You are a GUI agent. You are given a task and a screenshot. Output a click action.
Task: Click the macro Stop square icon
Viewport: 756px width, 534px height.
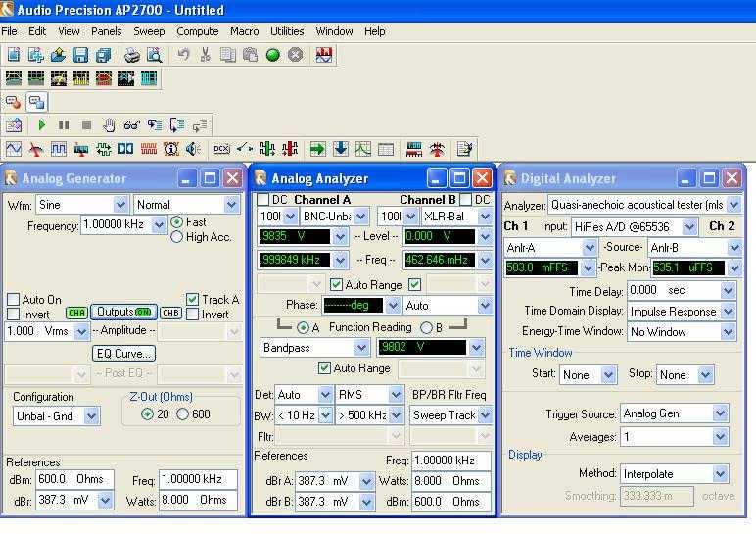coord(86,125)
